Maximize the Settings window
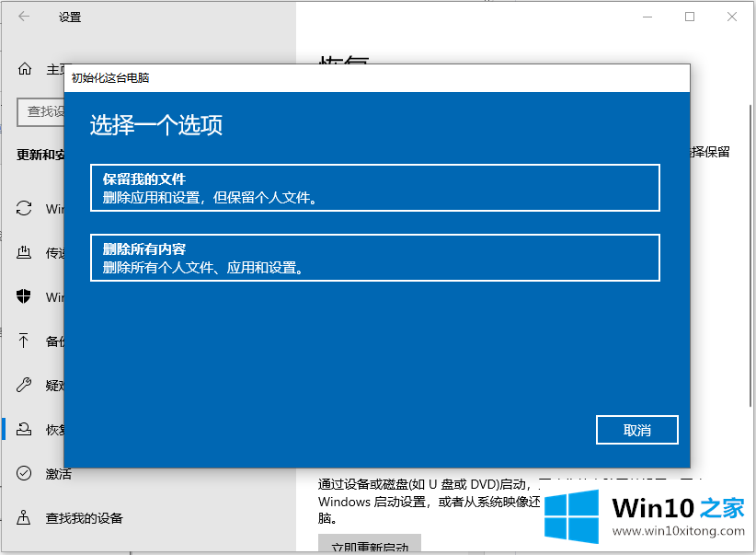 pos(690,17)
